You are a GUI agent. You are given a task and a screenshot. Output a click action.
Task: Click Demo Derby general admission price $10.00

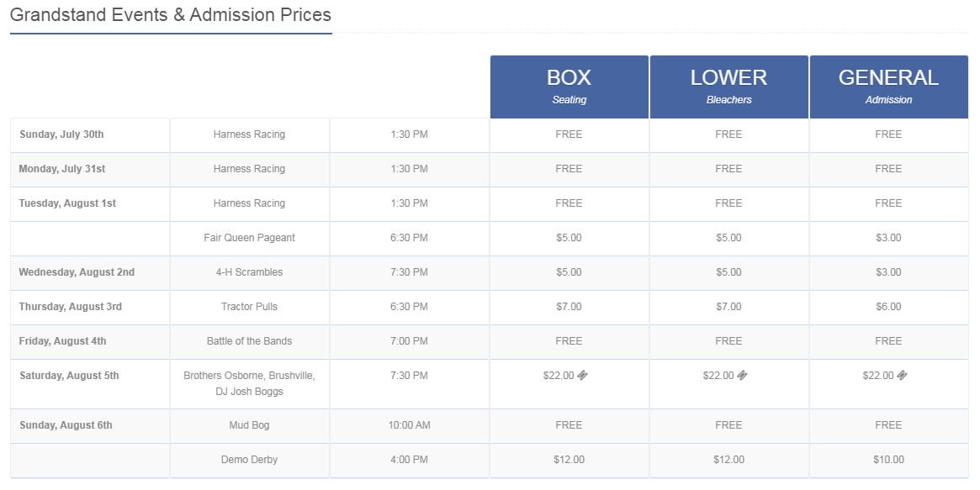(x=889, y=460)
